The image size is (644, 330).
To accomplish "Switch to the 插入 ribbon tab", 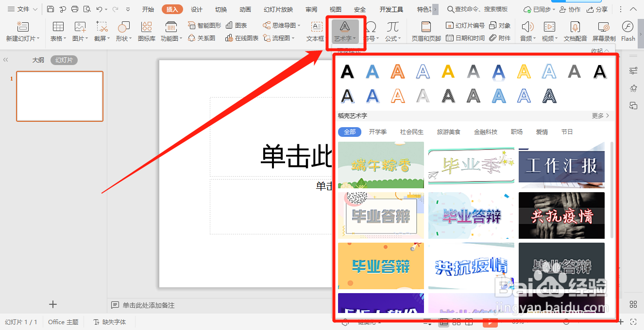I will [172, 9].
